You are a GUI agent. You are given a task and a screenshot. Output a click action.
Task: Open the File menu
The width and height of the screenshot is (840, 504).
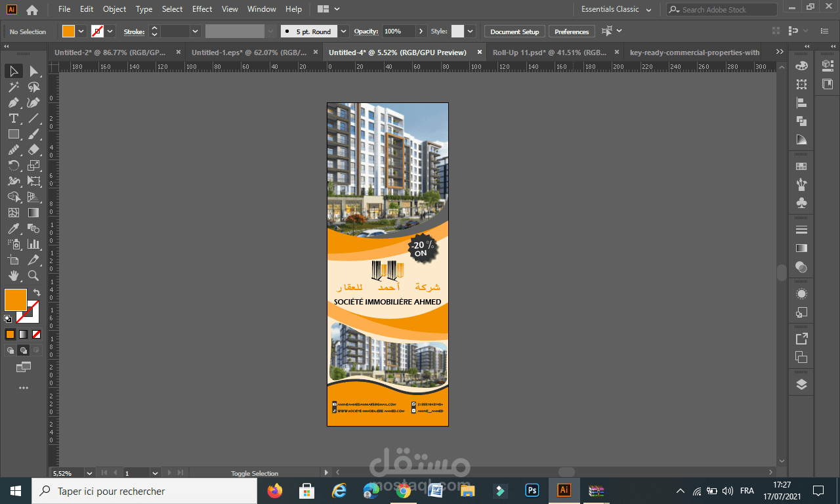[x=64, y=9]
